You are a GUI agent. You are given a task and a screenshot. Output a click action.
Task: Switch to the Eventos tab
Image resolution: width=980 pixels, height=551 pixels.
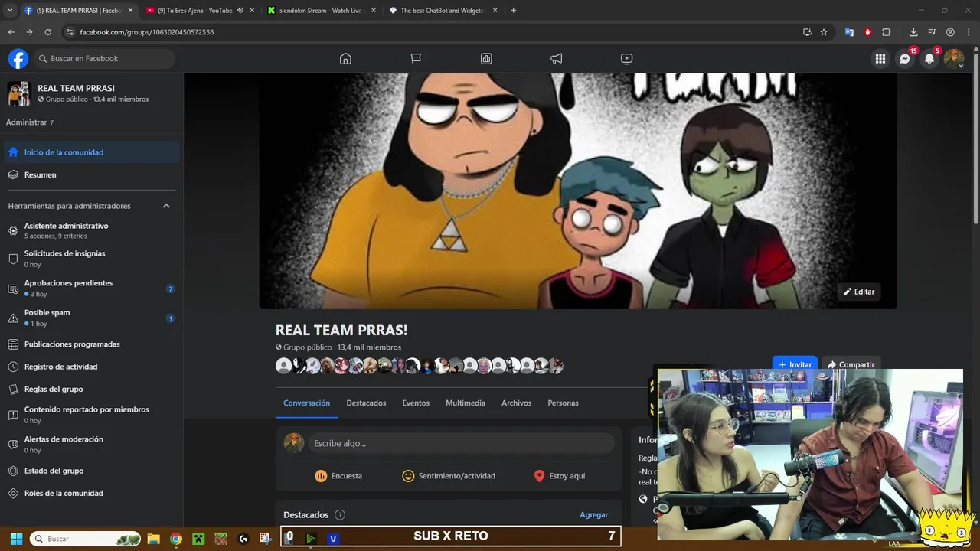click(x=416, y=403)
